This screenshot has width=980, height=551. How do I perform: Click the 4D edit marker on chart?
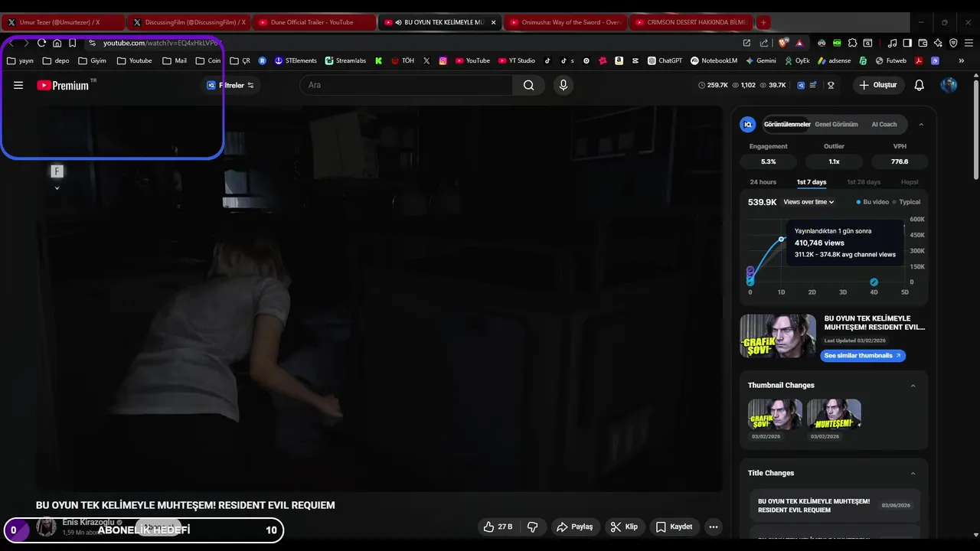pyautogui.click(x=874, y=282)
